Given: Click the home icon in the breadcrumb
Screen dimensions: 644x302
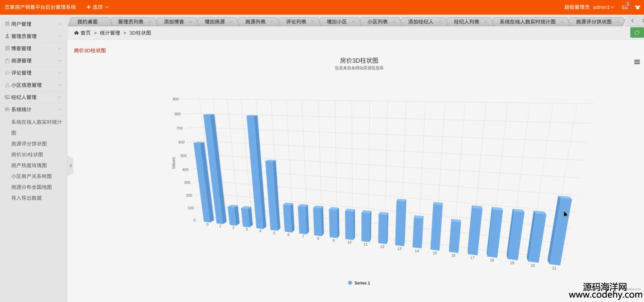Looking at the screenshot, I should [76, 33].
